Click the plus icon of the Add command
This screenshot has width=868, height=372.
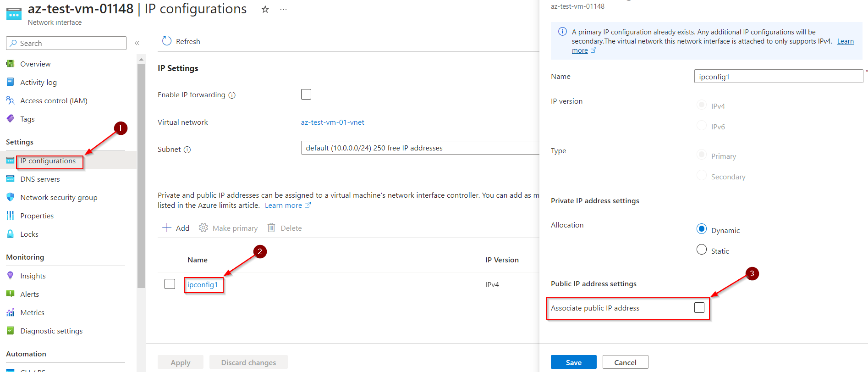pos(167,228)
